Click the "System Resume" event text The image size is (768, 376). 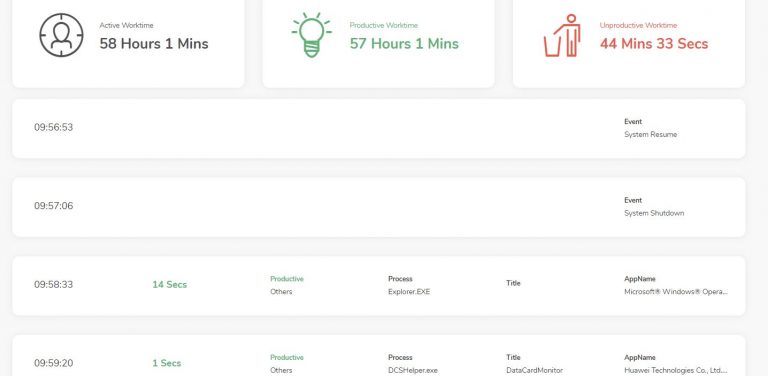coord(650,135)
